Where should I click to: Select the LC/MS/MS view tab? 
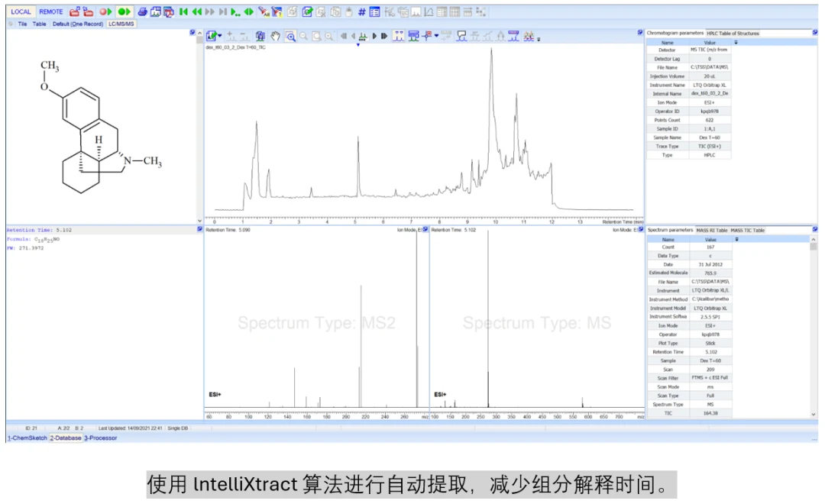coord(121,24)
